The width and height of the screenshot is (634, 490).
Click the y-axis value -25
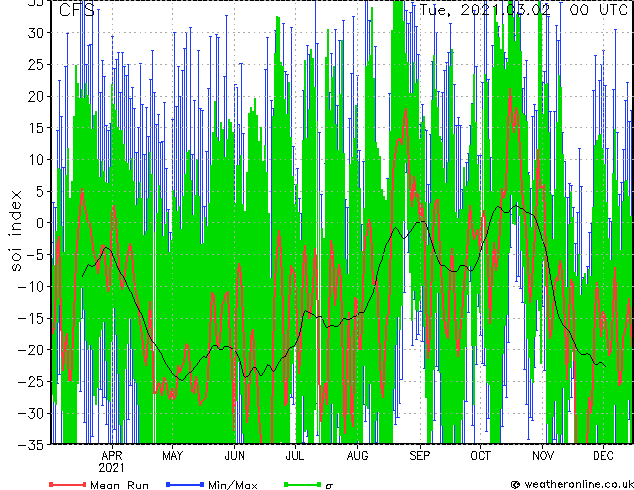31,382
